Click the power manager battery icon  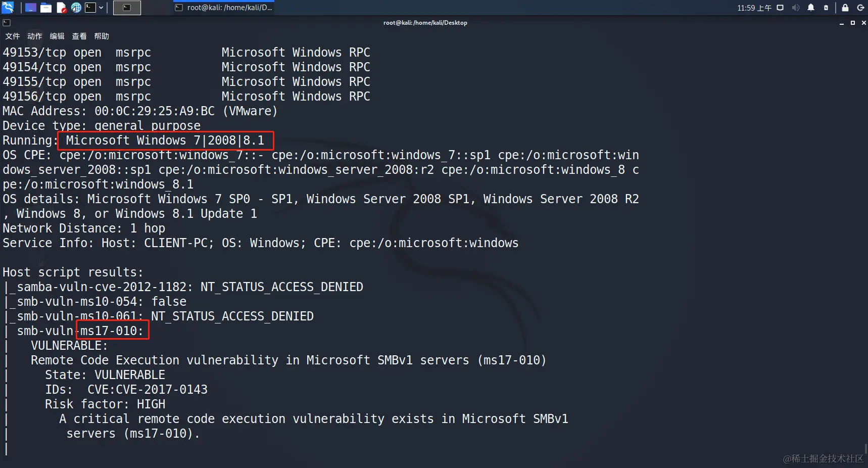click(826, 8)
